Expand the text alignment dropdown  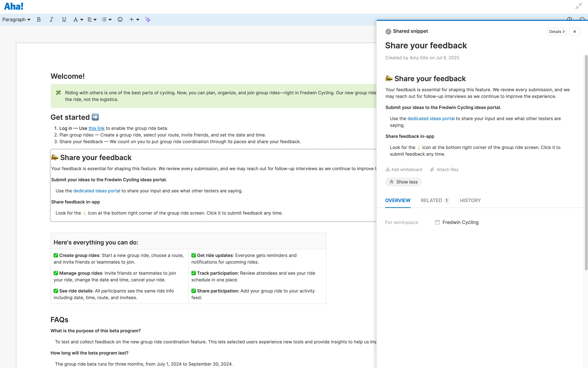click(x=92, y=19)
